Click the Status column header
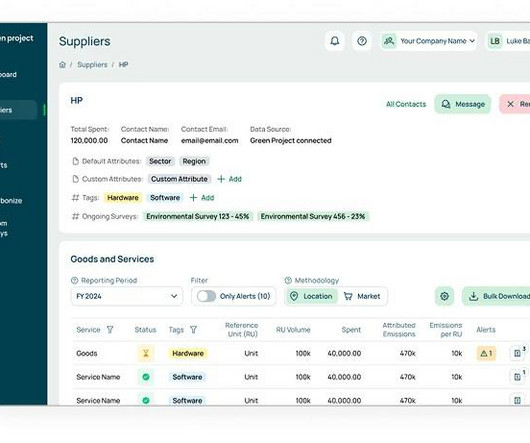 click(145, 329)
